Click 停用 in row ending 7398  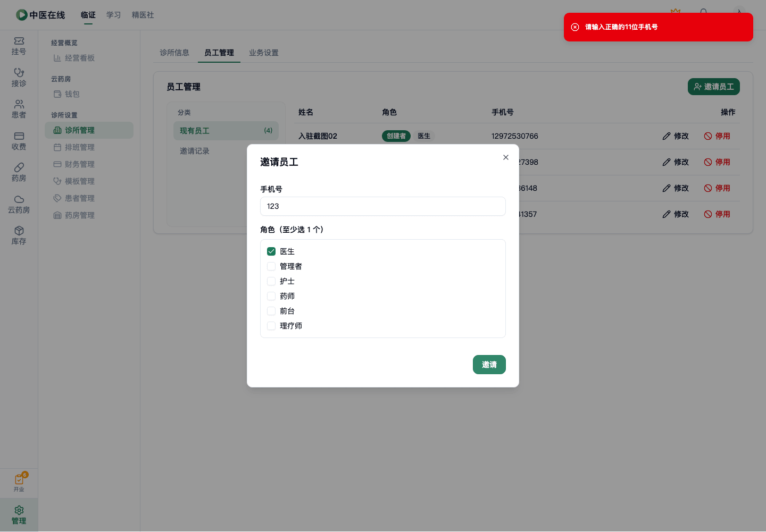coord(717,162)
